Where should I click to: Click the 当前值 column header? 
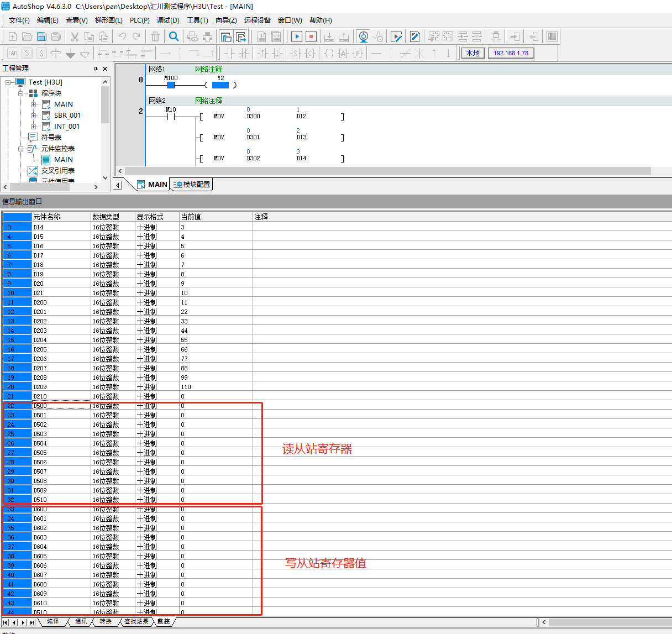click(216, 217)
